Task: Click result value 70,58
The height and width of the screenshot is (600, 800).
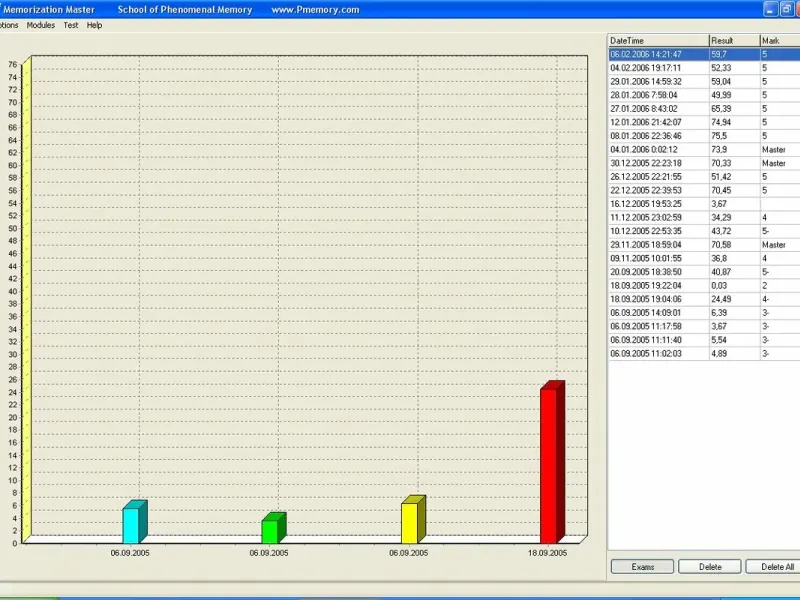Action: coord(721,245)
